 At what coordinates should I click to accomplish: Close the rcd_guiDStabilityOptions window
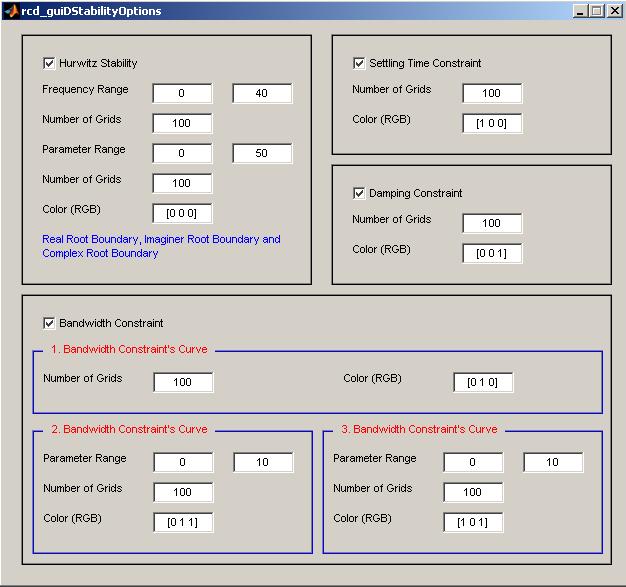614,11
